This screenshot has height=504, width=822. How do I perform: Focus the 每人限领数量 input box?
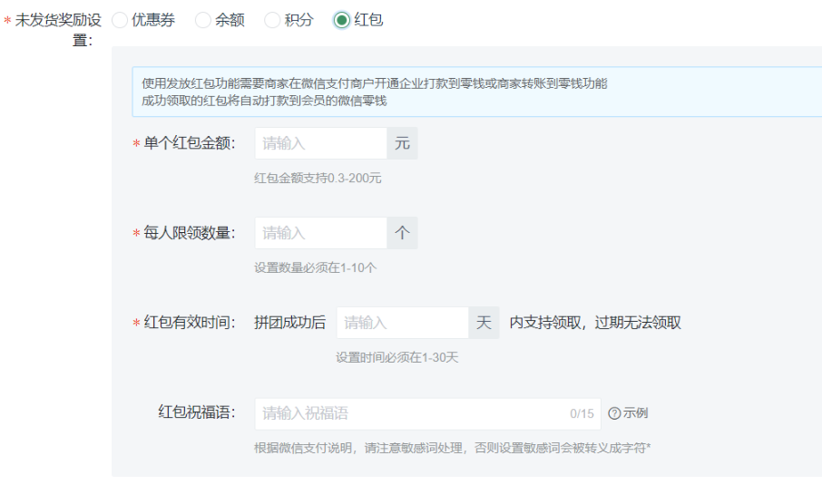(321, 233)
